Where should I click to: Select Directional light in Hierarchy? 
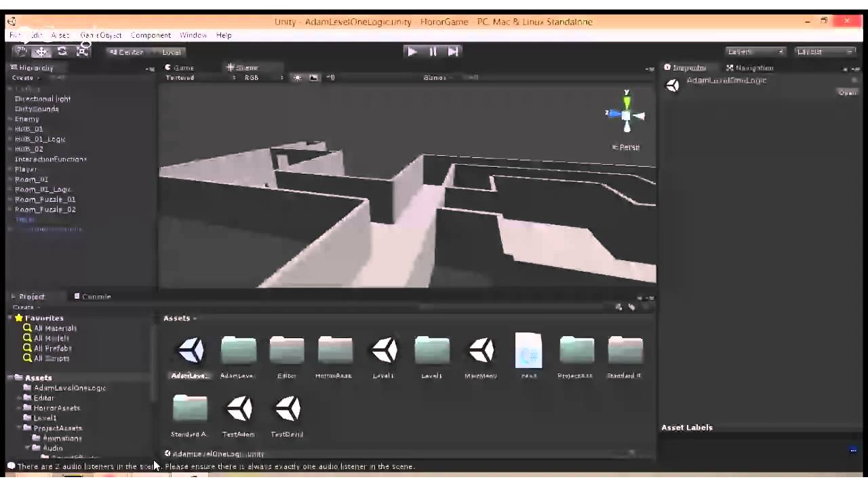click(43, 99)
